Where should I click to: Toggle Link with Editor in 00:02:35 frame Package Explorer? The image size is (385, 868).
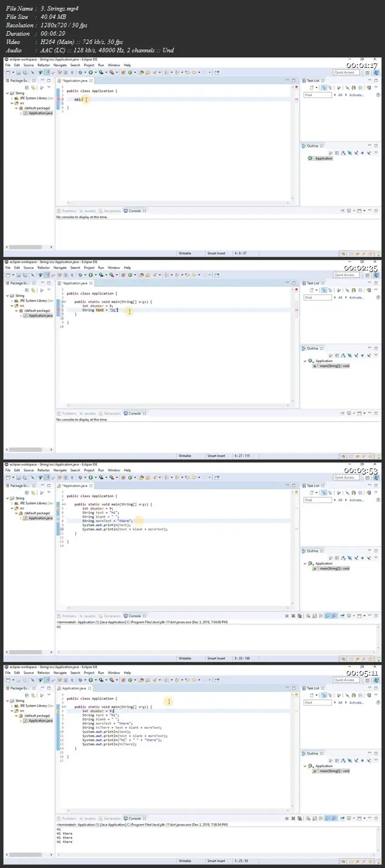click(33, 290)
